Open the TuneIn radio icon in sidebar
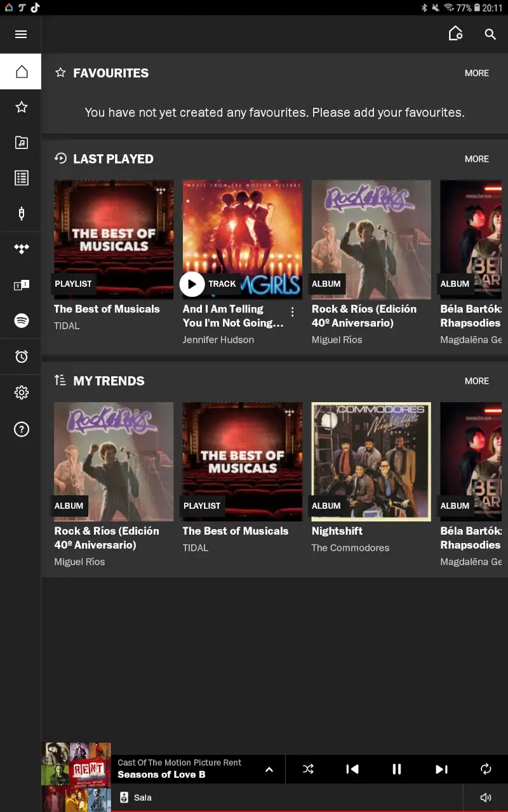The width and height of the screenshot is (508, 812). tap(21, 285)
